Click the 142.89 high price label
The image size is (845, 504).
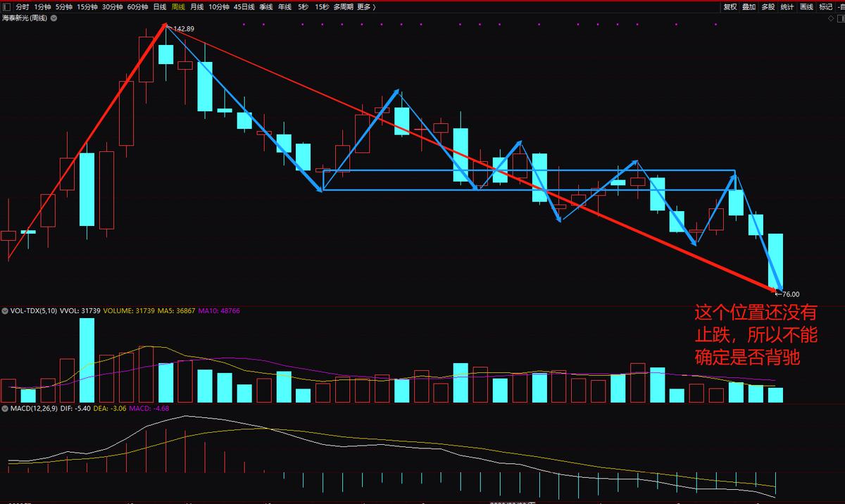184,29
